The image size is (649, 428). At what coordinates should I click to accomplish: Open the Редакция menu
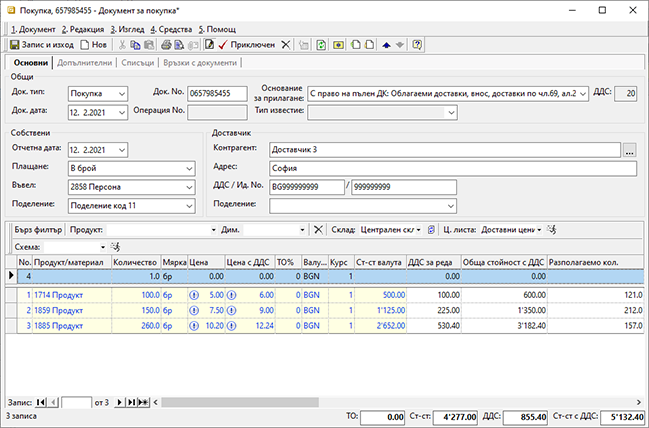point(81,29)
